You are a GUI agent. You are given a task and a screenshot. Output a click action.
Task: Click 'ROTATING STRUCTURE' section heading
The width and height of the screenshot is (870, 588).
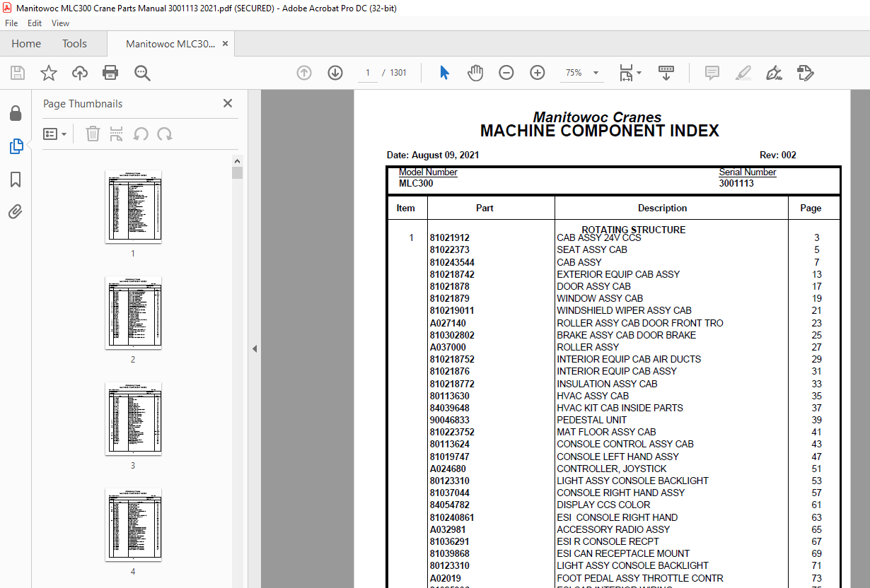tap(633, 230)
